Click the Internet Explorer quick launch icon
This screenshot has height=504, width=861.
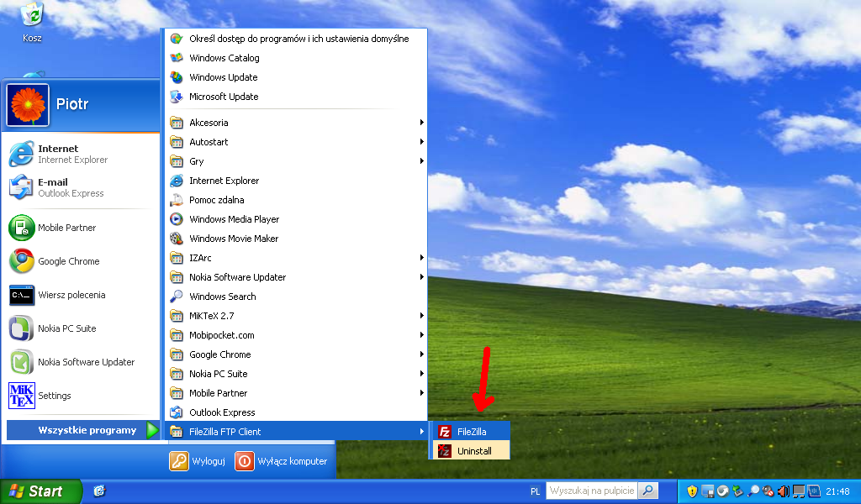tap(99, 491)
